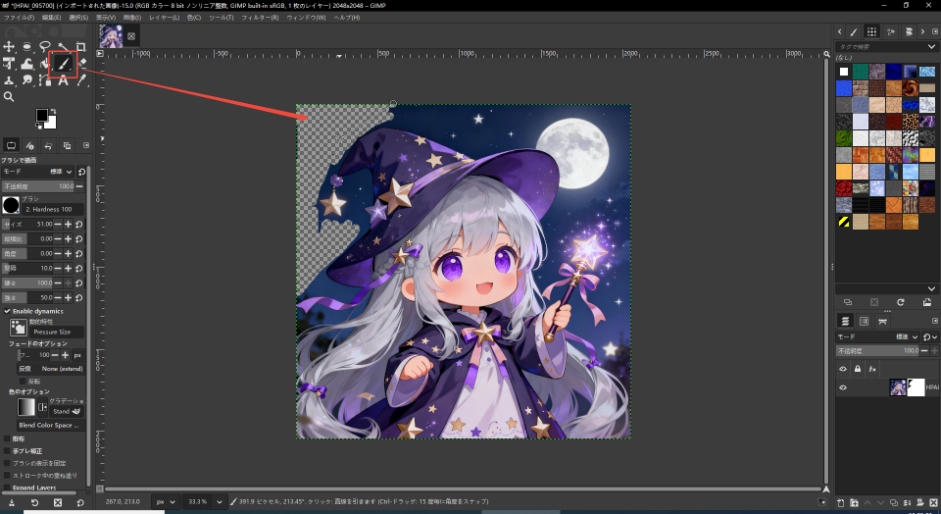Select the Paintbrush tool in toolbox

point(63,64)
